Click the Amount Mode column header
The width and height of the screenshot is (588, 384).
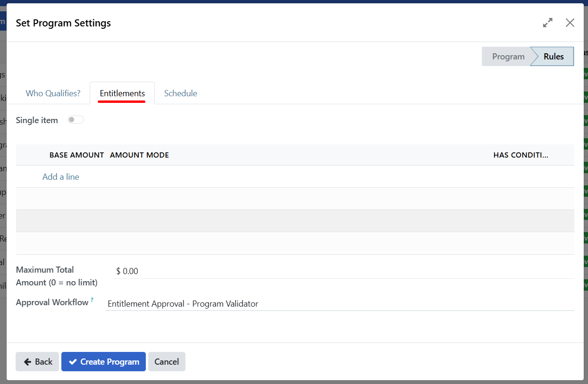(139, 155)
